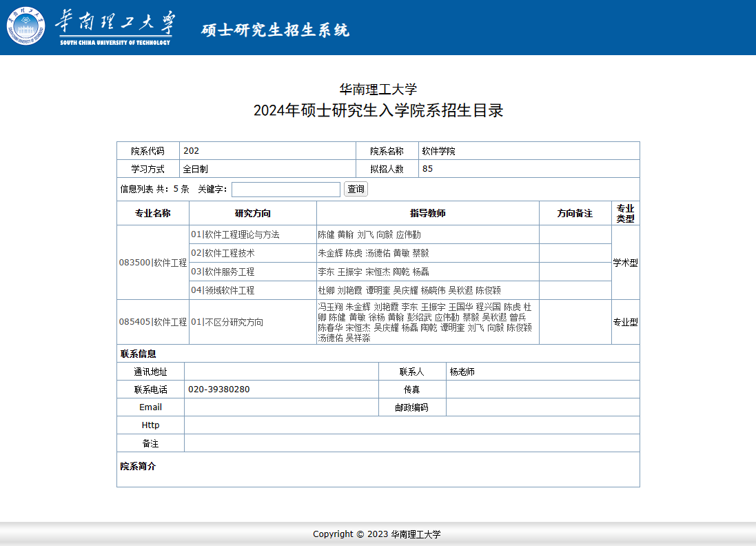Image resolution: width=756 pixels, height=546 pixels.
Task: Select the 研究方向 column header
Action: point(253,213)
